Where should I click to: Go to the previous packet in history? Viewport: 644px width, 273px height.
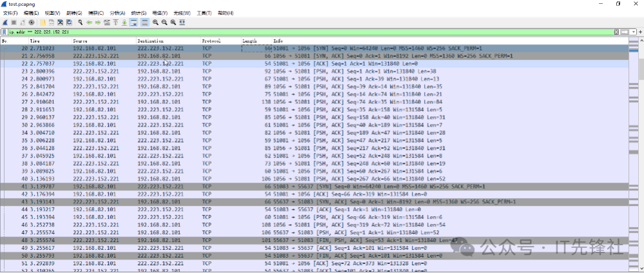pos(90,22)
